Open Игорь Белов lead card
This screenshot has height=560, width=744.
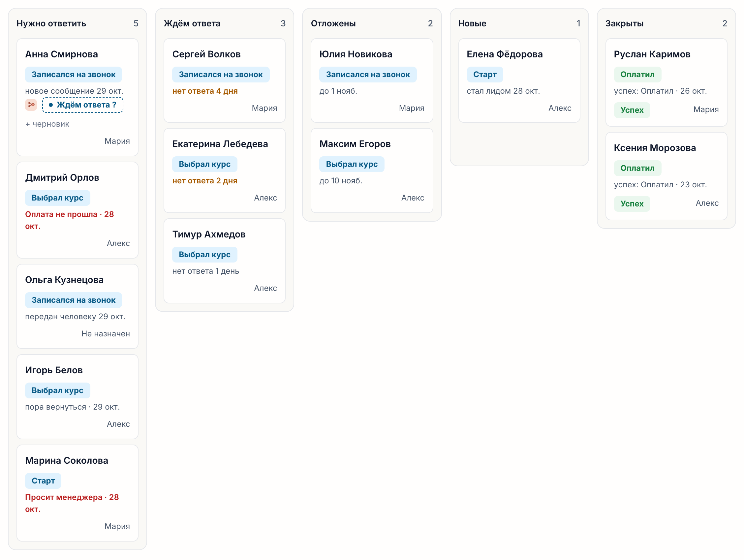coord(77,397)
